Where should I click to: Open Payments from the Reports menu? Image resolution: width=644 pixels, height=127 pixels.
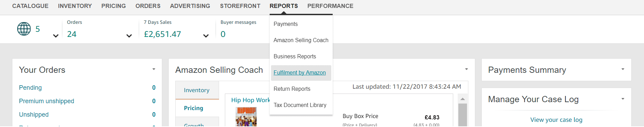pyautogui.click(x=285, y=24)
